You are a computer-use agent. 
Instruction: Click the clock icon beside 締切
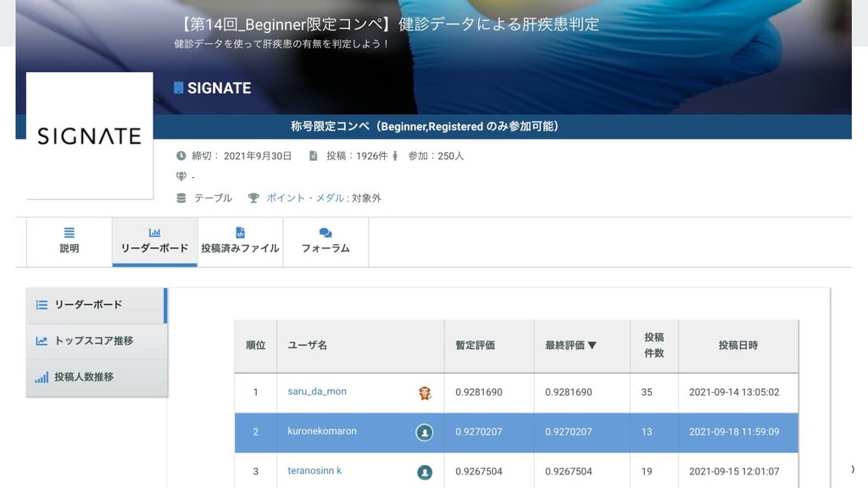pos(181,156)
